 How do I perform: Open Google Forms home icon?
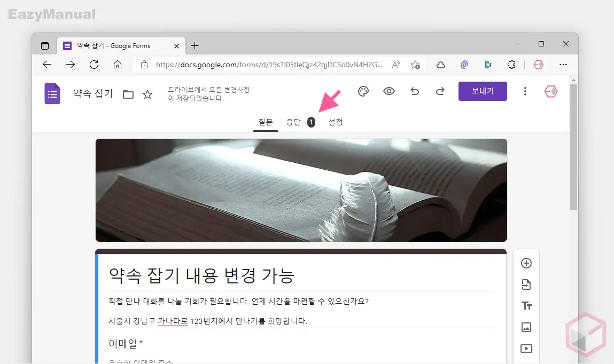pyautogui.click(x=52, y=93)
